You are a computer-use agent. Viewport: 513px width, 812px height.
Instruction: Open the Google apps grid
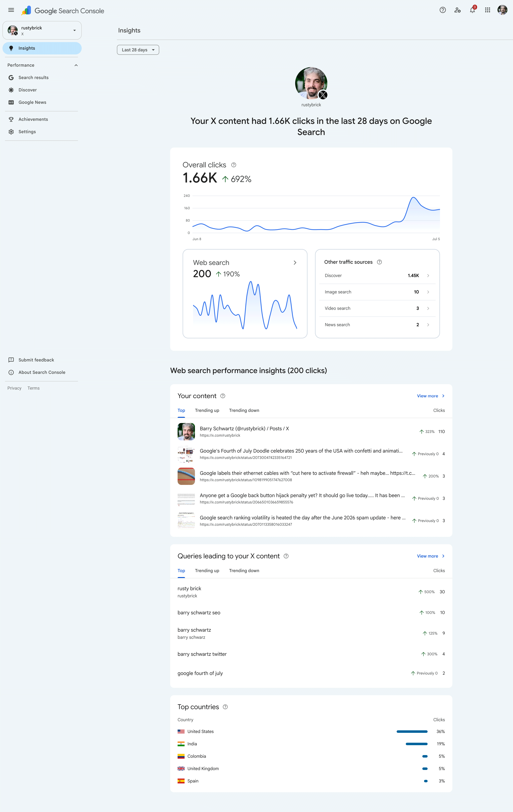coord(487,10)
